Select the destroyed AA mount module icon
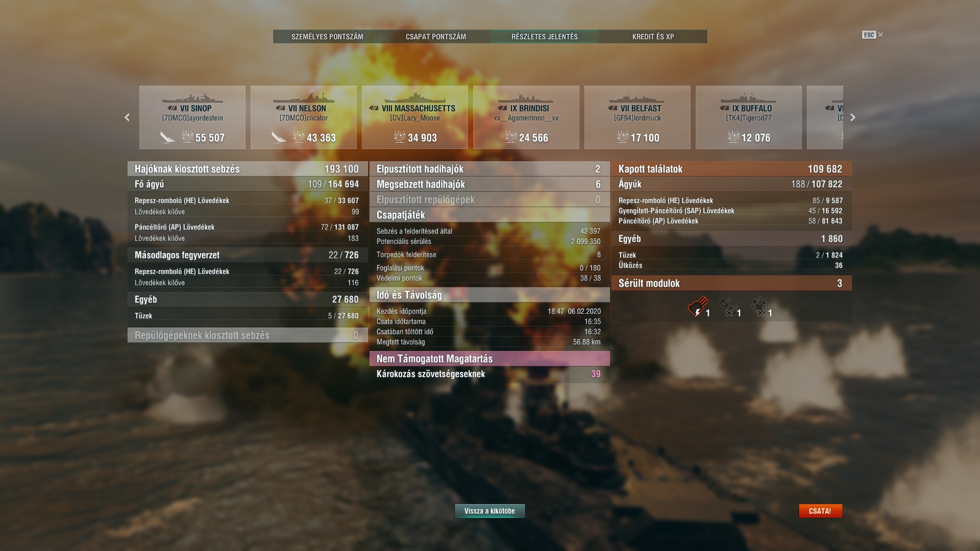Screen dimensions: 980x551 tap(760, 307)
